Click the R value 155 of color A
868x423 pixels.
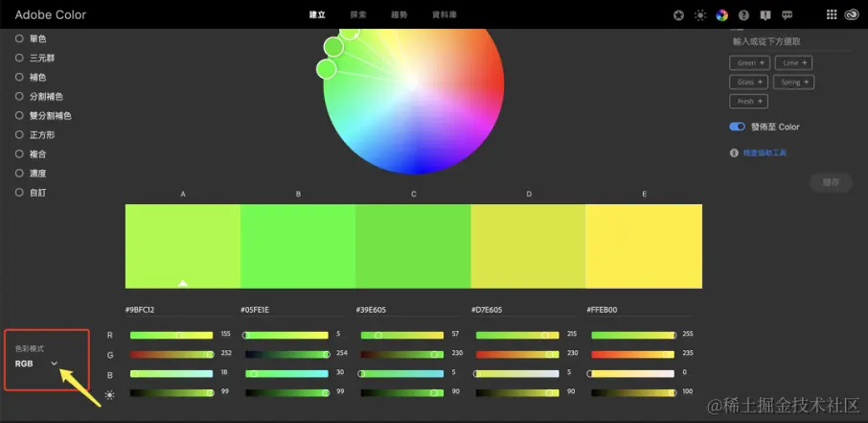pos(225,335)
